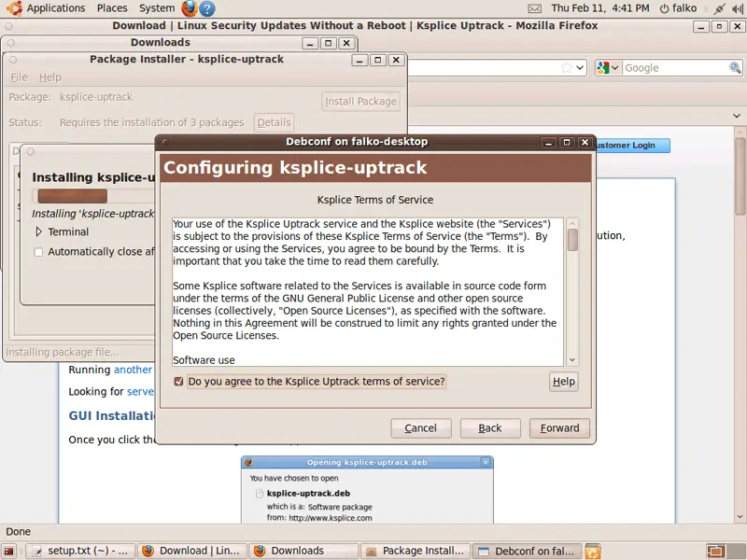Image resolution: width=747 pixels, height=560 pixels.
Task: Open the blue Help icon in top panel
Action: click(x=206, y=8)
